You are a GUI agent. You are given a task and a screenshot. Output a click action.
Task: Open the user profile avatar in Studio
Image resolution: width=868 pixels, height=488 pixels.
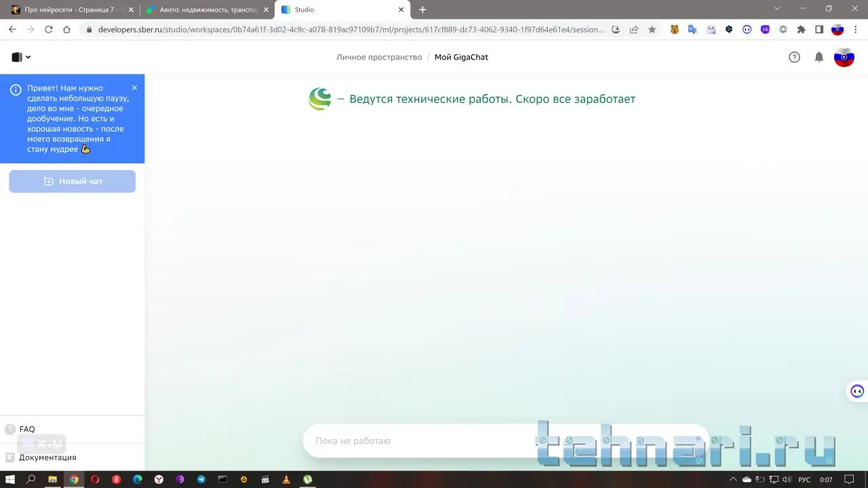(844, 57)
